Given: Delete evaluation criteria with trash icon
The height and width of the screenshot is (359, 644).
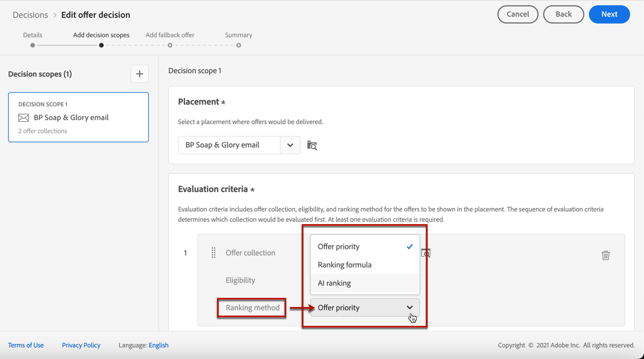Looking at the screenshot, I should click(x=606, y=255).
